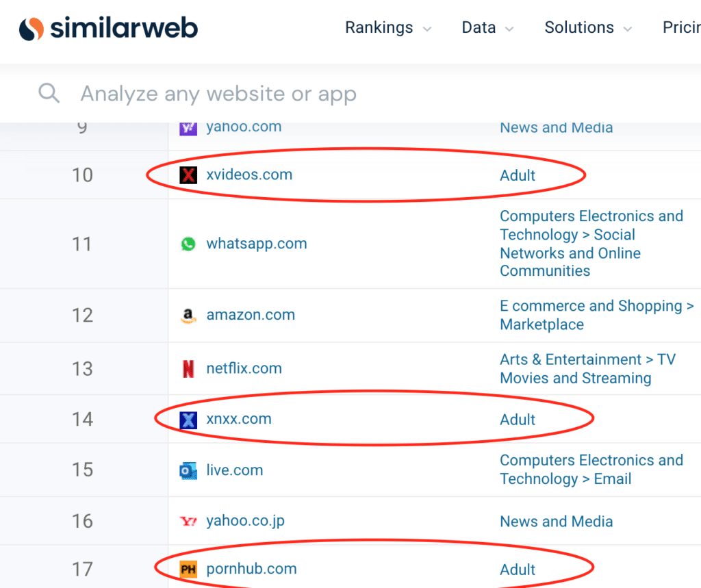Click the xvideos.com favicon
The width and height of the screenshot is (701, 588).
tap(188, 175)
